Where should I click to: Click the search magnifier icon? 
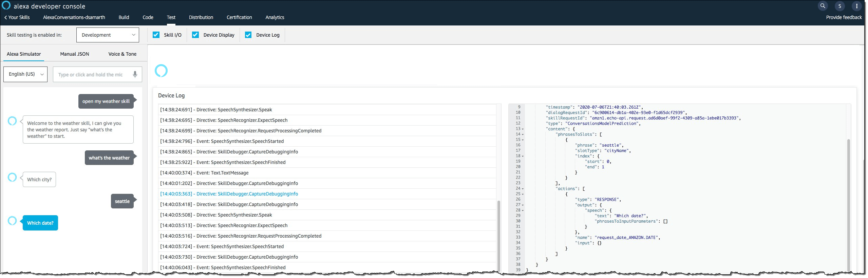coord(823,6)
